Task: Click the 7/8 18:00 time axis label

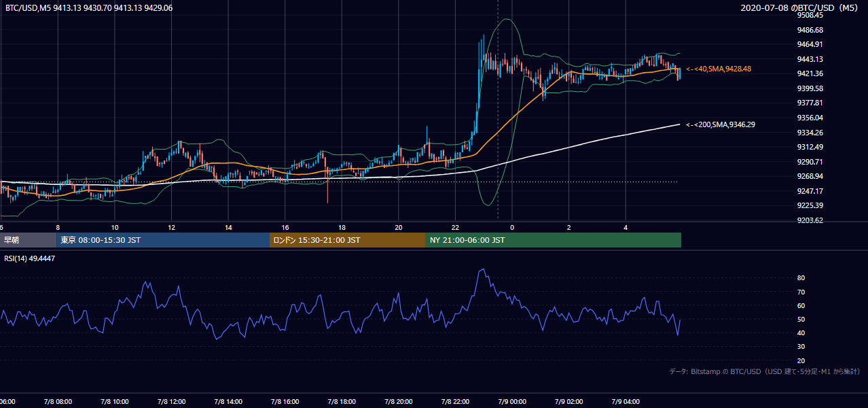Action: pyautogui.click(x=342, y=402)
